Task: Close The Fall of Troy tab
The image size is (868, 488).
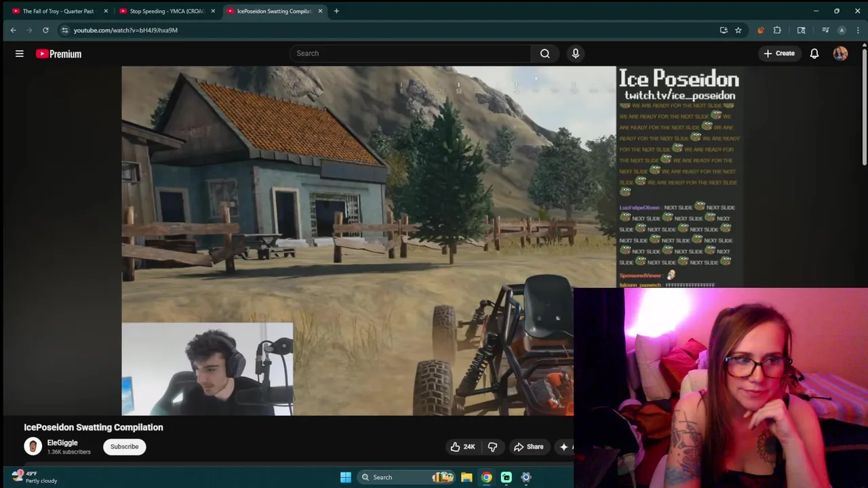Action: click(x=106, y=11)
